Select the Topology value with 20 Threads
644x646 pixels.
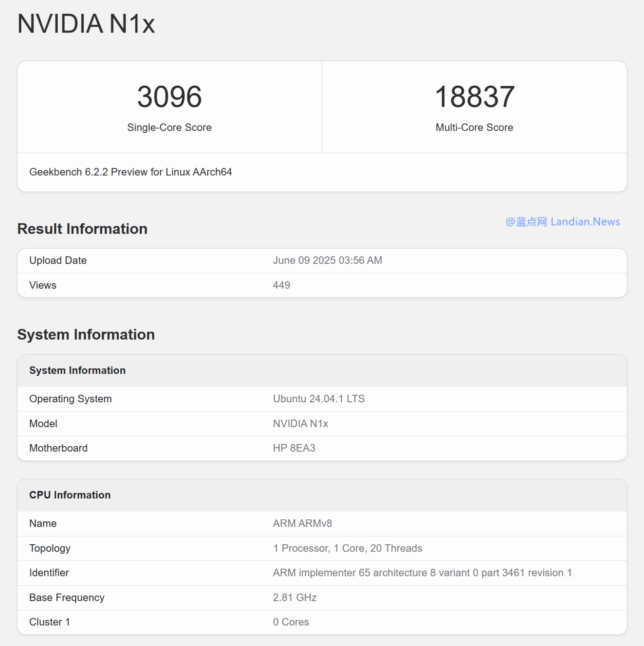[347, 548]
